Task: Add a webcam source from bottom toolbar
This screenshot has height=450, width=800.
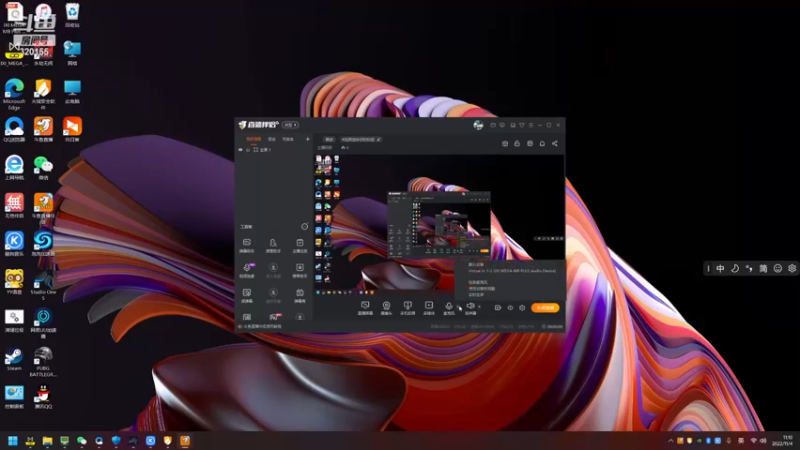Action: pyautogui.click(x=386, y=308)
